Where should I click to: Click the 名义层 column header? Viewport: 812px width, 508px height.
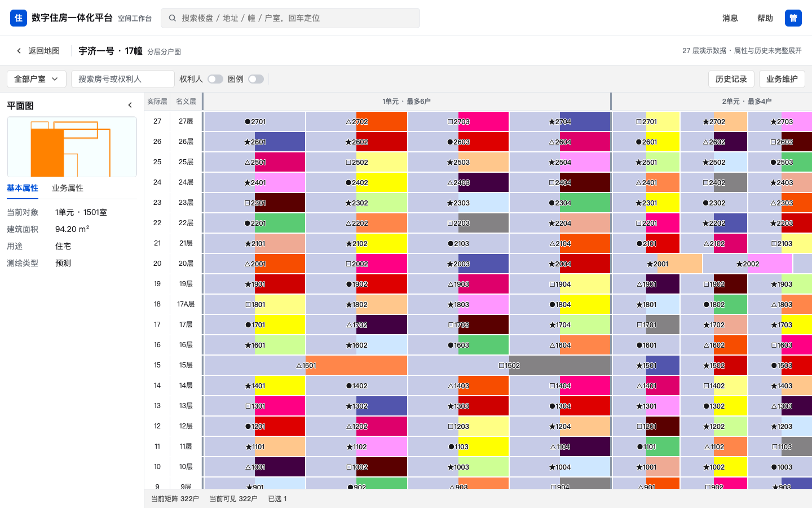(186, 102)
